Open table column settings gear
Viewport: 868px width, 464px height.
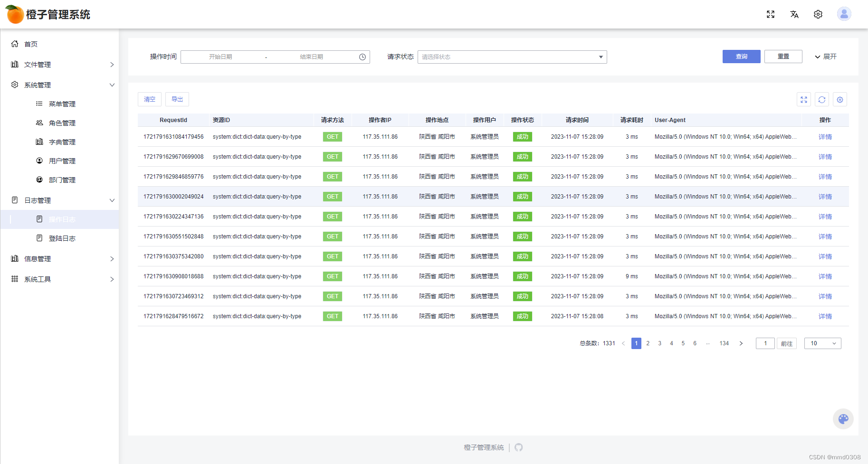point(840,100)
